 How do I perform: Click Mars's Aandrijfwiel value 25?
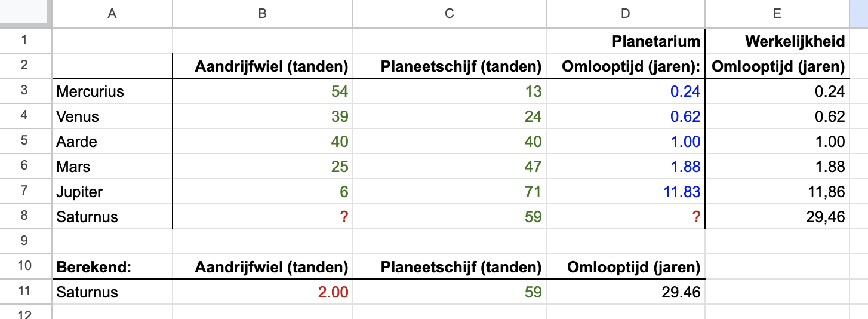click(x=262, y=167)
